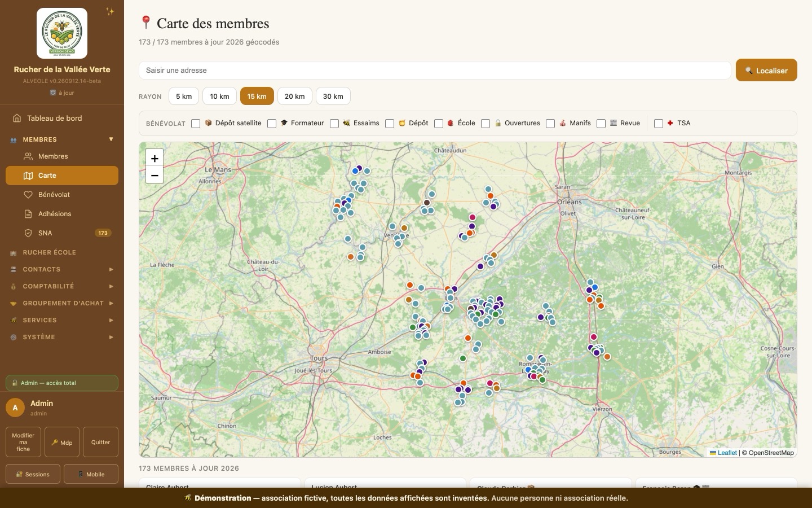
Task: Expand the COMPTABILITÉ section
Action: point(62,286)
